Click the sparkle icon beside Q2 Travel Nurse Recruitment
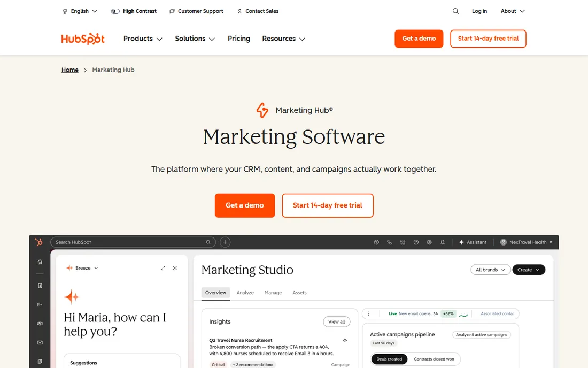 click(x=345, y=340)
